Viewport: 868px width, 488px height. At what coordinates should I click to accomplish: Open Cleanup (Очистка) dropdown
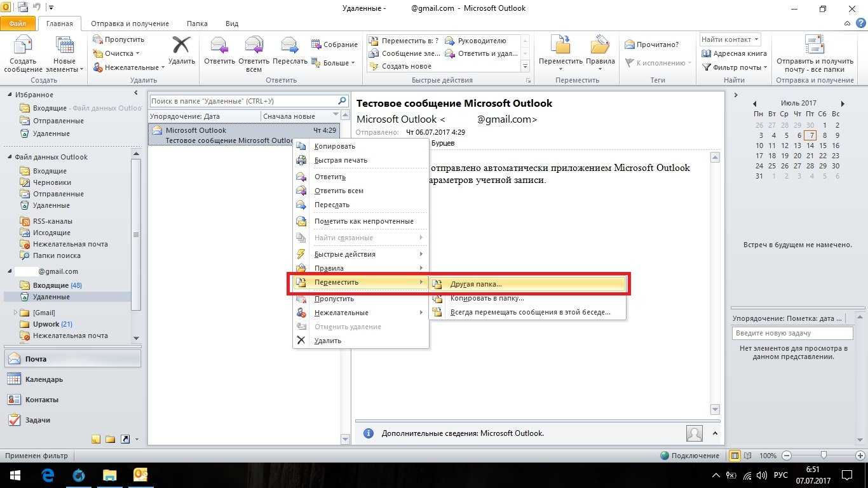[x=116, y=53]
